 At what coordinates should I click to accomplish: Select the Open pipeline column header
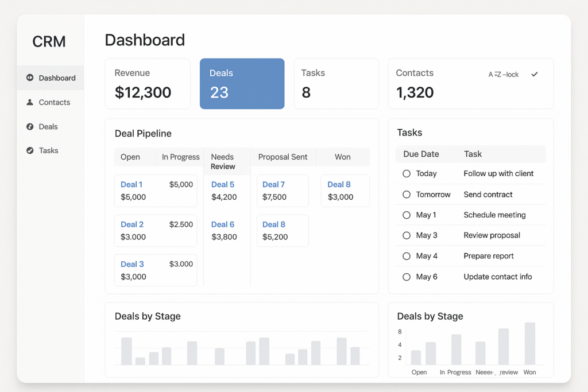130,157
